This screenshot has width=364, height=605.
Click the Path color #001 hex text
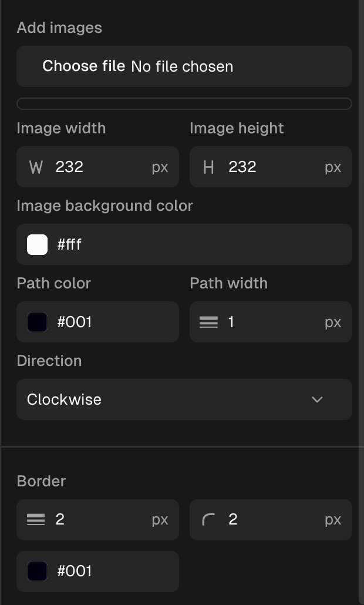point(75,322)
